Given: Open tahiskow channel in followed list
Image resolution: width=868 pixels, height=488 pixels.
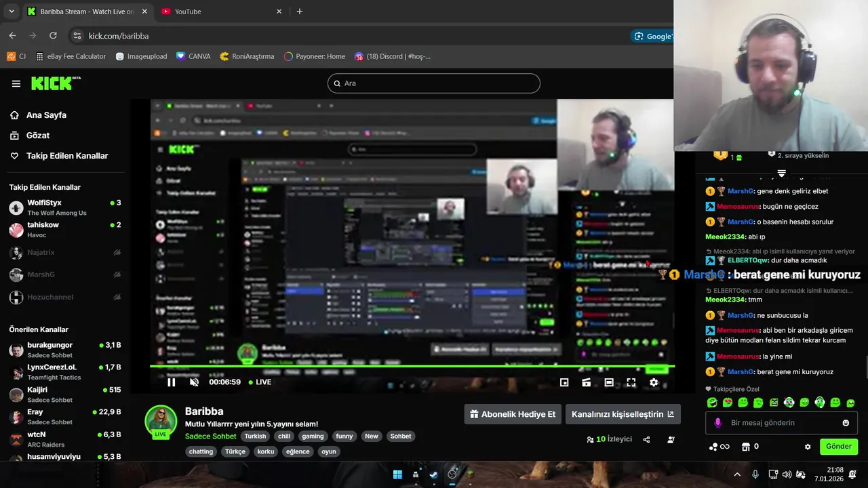Looking at the screenshot, I should pos(65,230).
